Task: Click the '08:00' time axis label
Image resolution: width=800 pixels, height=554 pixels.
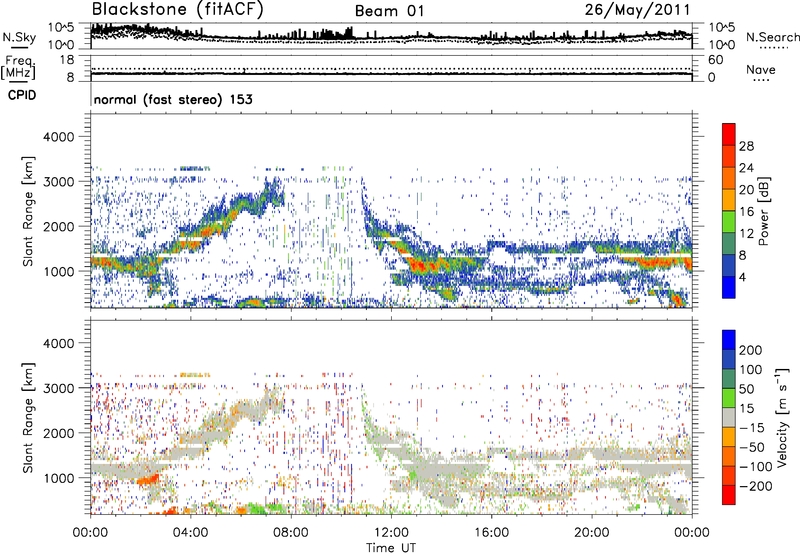Action: pyautogui.click(x=291, y=533)
